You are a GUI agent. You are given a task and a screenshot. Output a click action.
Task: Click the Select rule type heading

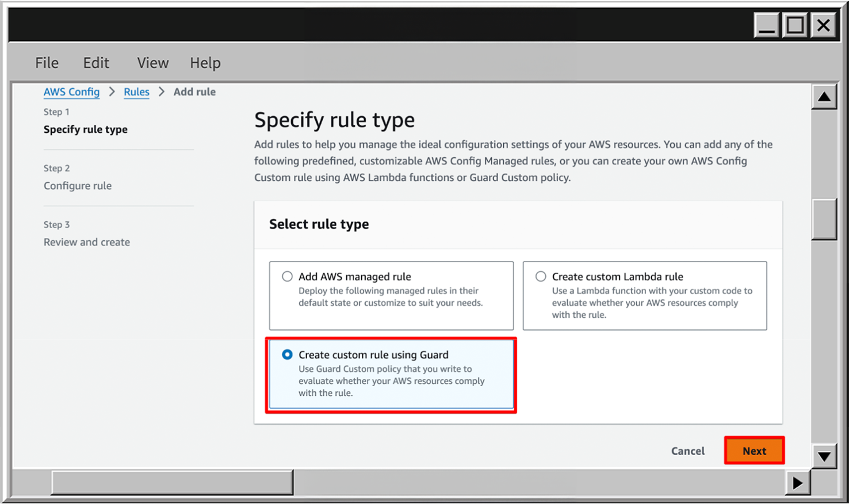click(x=319, y=224)
